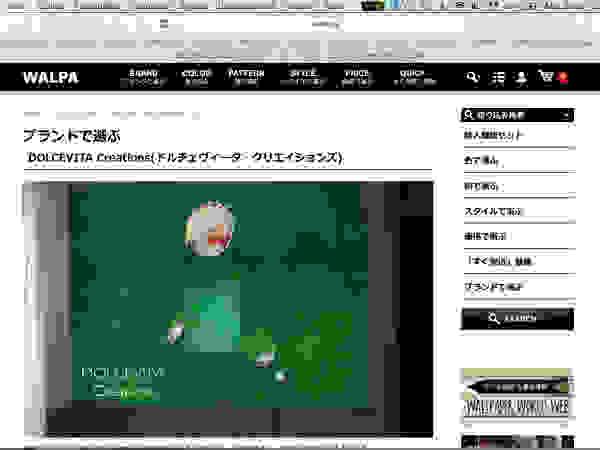
Task: Open the BRAND navigation menu
Action: pos(143,77)
